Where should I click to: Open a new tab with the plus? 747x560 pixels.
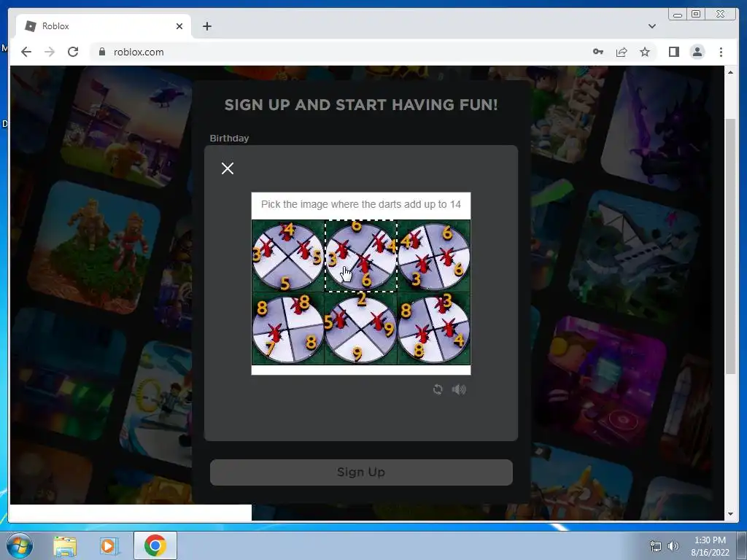(206, 26)
